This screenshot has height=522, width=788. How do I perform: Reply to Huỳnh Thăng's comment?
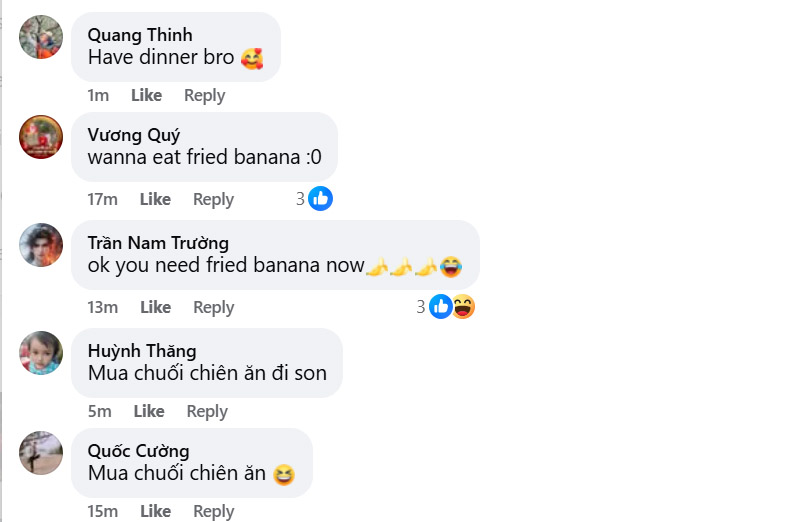point(207,411)
